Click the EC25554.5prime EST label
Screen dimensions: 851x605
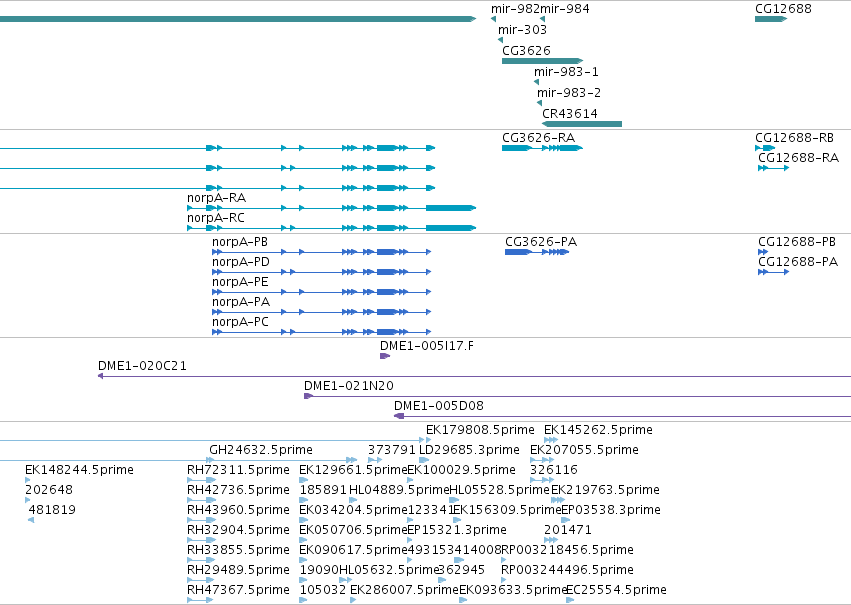pyautogui.click(x=617, y=590)
